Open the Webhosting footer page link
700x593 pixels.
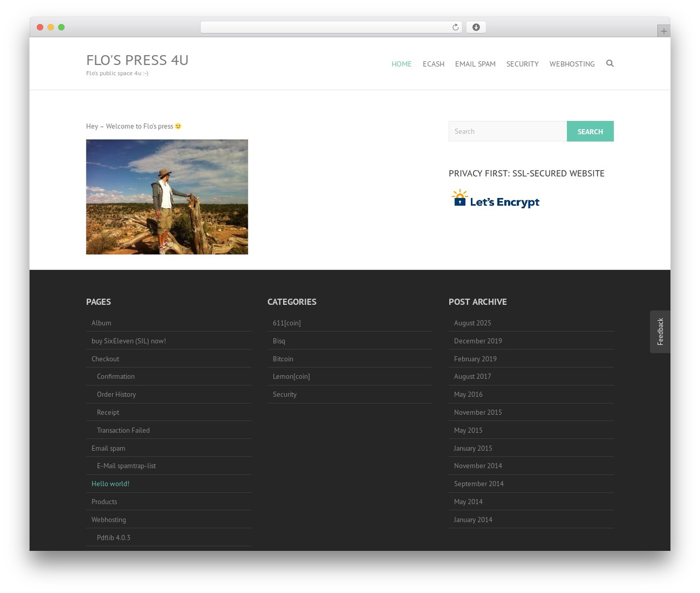click(108, 520)
